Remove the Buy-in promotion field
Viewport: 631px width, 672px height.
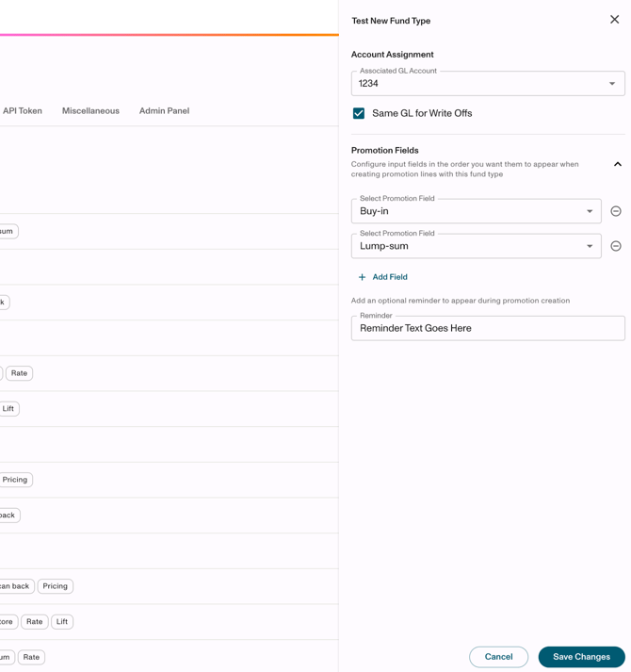pyautogui.click(x=616, y=211)
